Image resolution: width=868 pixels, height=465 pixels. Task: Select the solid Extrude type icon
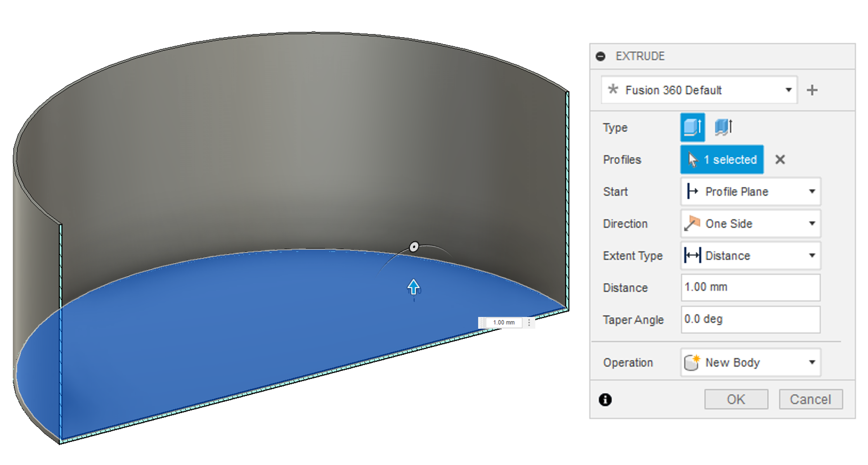click(692, 127)
